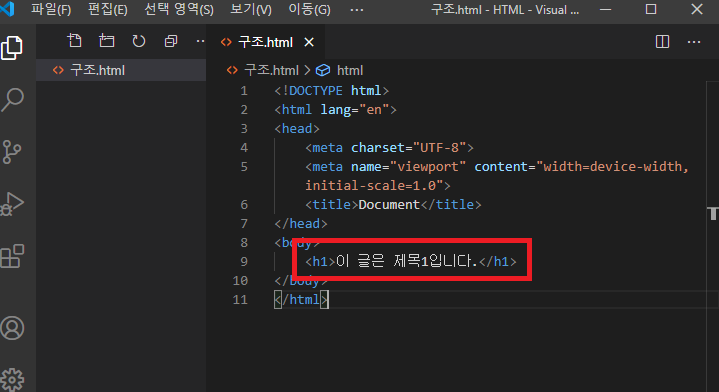Open editor more actions ellipsis
The height and width of the screenshot is (392, 719).
(694, 42)
